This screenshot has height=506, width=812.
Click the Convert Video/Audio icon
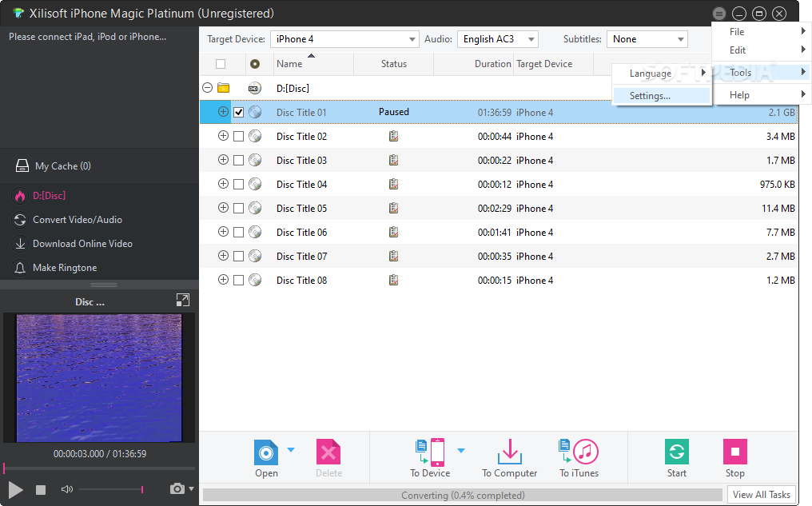(x=20, y=220)
